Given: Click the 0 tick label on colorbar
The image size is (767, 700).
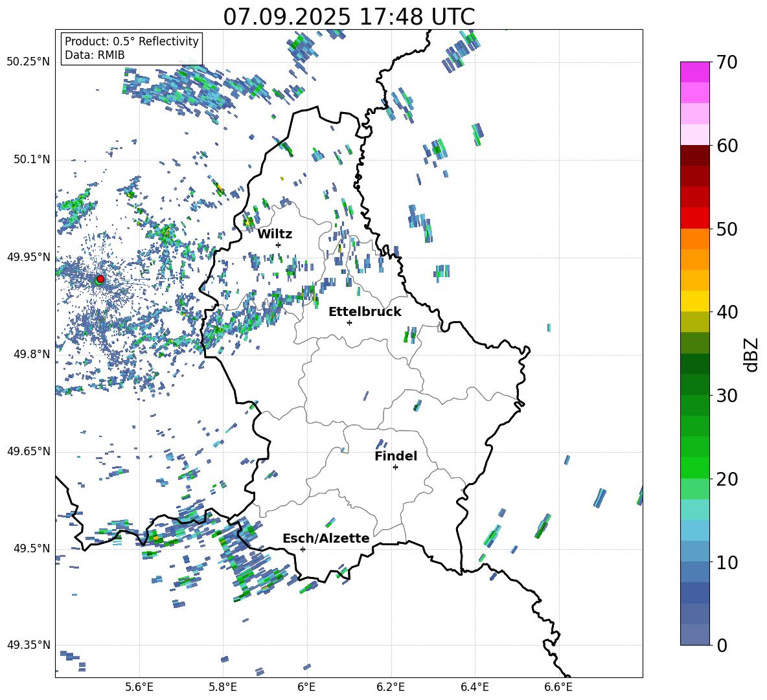Looking at the screenshot, I should [722, 645].
